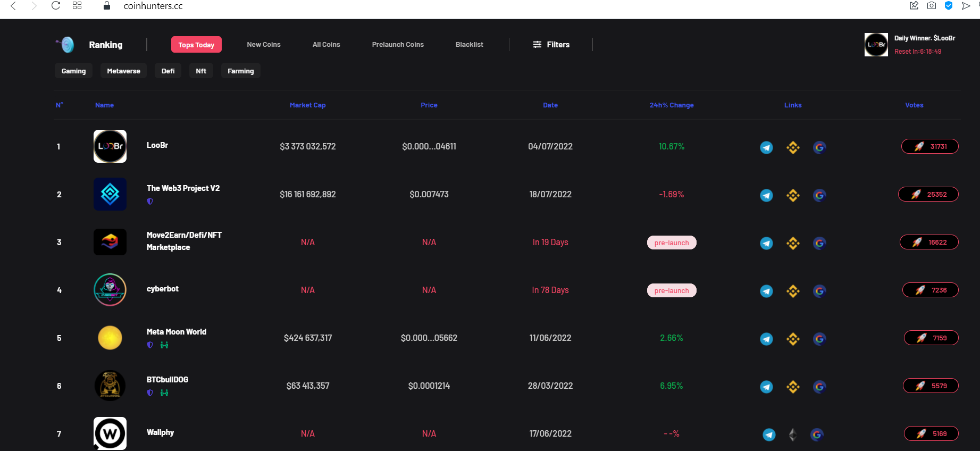Image resolution: width=980 pixels, height=451 pixels.
Task: Open the Wallphy coin name link
Action: [160, 432]
